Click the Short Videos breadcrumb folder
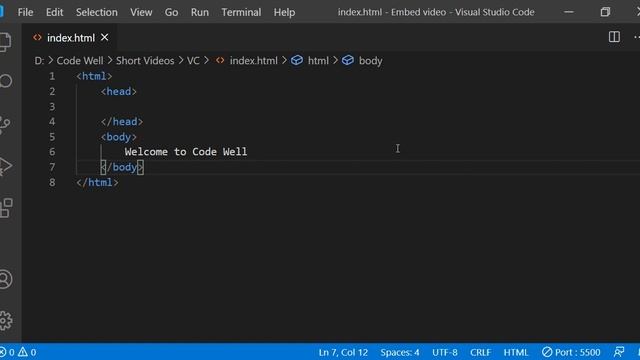Screen dimensions: 640x360 click(x=145, y=61)
